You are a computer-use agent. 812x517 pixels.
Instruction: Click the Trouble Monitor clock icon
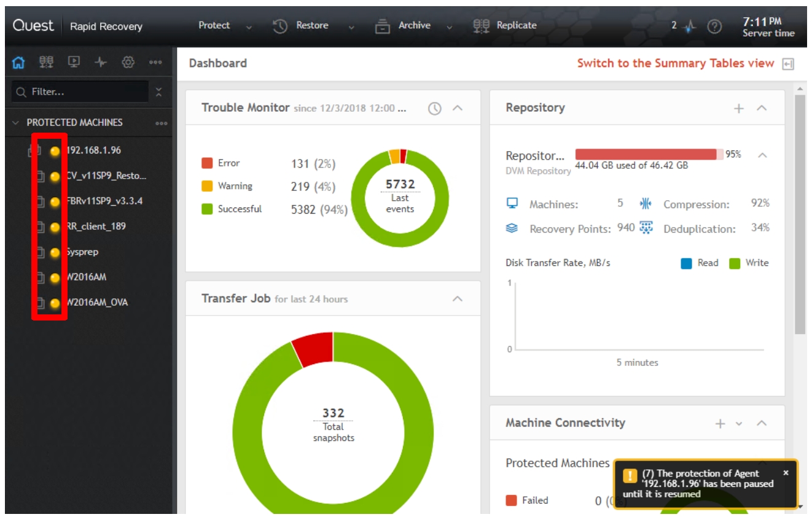tap(435, 109)
